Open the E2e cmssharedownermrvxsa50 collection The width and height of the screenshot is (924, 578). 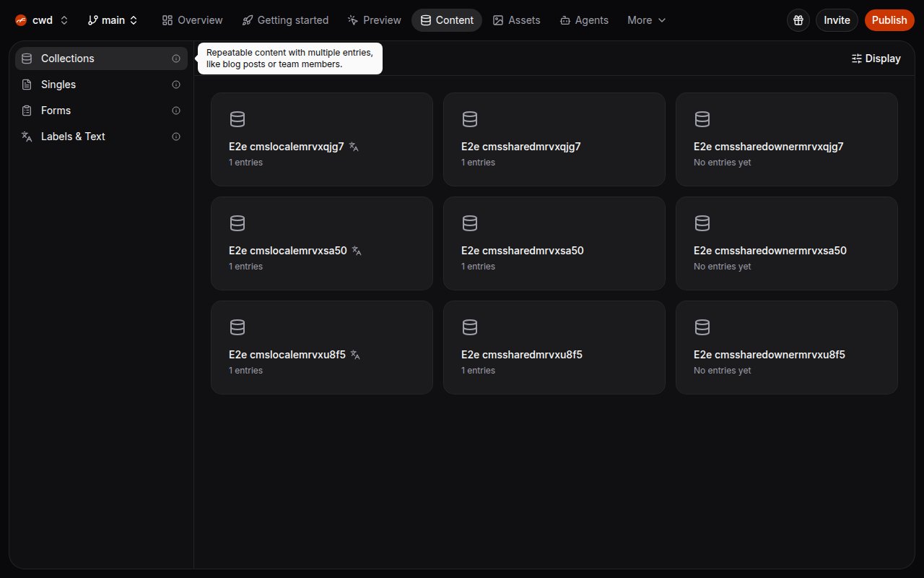point(787,243)
